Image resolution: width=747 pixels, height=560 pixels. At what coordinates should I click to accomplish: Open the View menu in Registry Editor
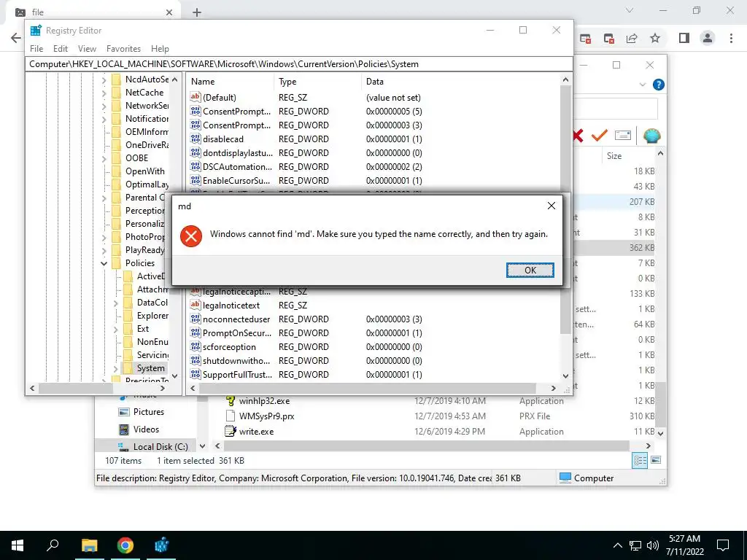click(x=87, y=49)
